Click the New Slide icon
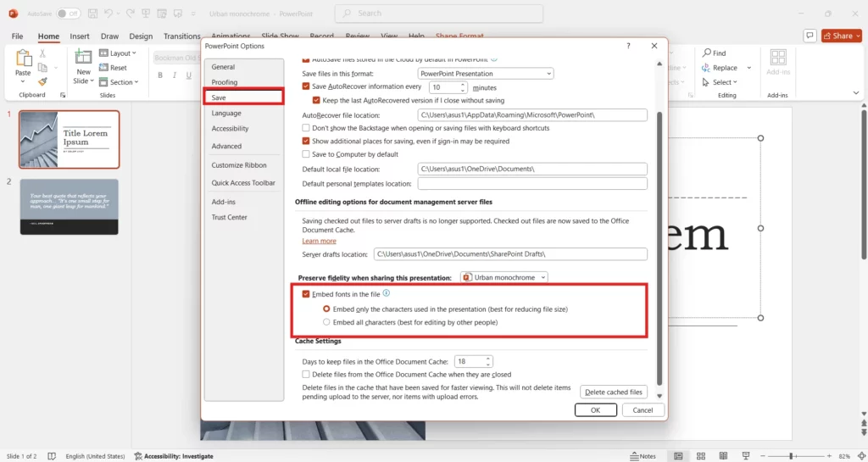Screen dimensions: 868x462 coord(83,58)
